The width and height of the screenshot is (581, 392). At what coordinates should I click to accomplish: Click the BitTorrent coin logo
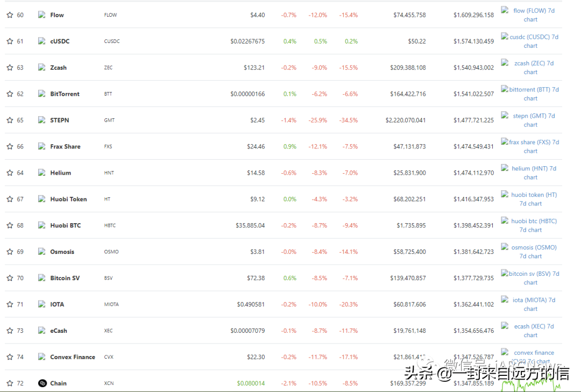pos(42,94)
